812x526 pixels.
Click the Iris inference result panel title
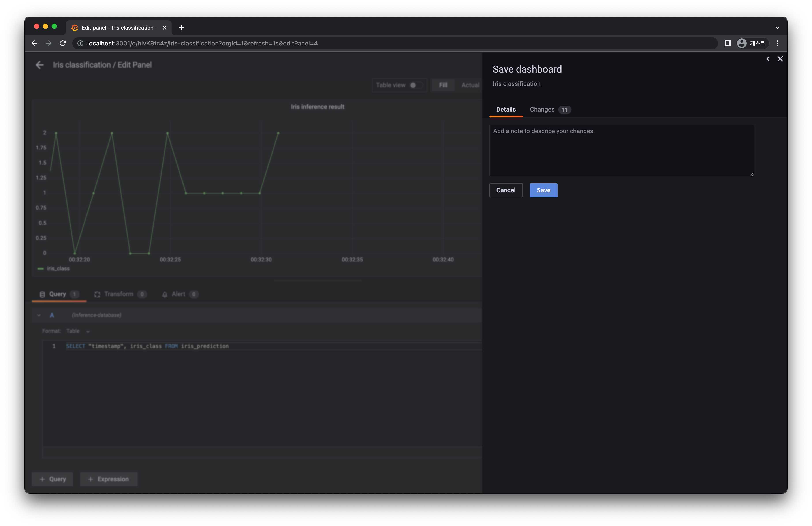click(x=317, y=107)
